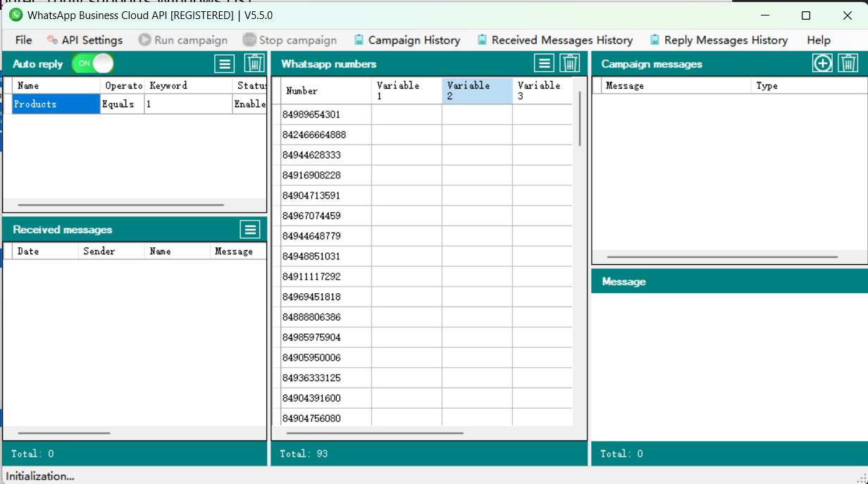The width and height of the screenshot is (868, 484).
Task: Open the Auto reply list menu icon
Action: [224, 64]
